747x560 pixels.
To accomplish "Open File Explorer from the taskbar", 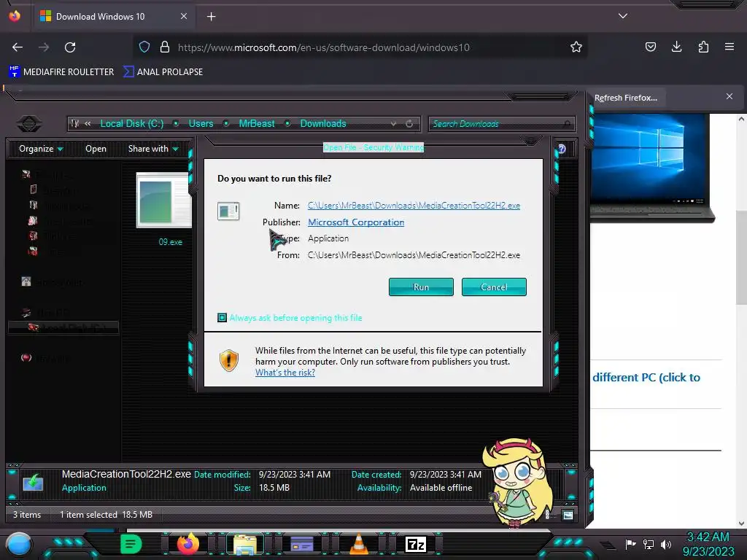I will point(245,544).
